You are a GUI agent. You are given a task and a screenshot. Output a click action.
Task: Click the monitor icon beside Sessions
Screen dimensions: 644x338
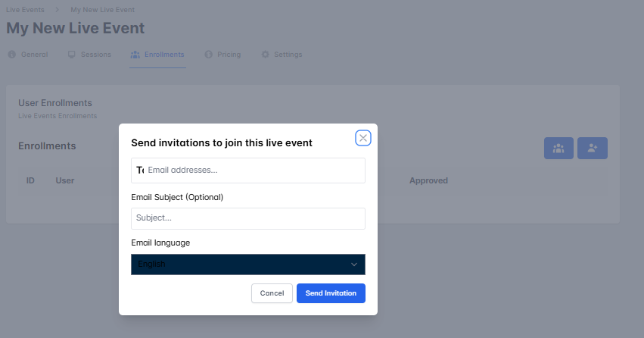coord(71,55)
